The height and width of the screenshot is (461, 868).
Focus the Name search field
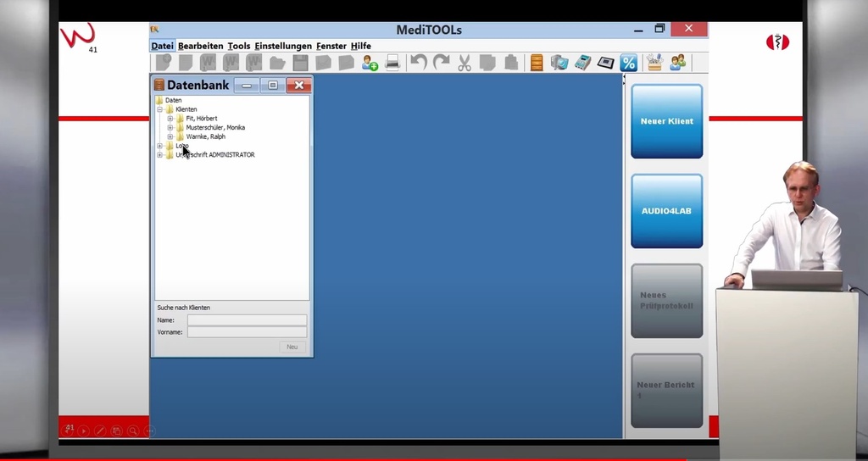[247, 319]
